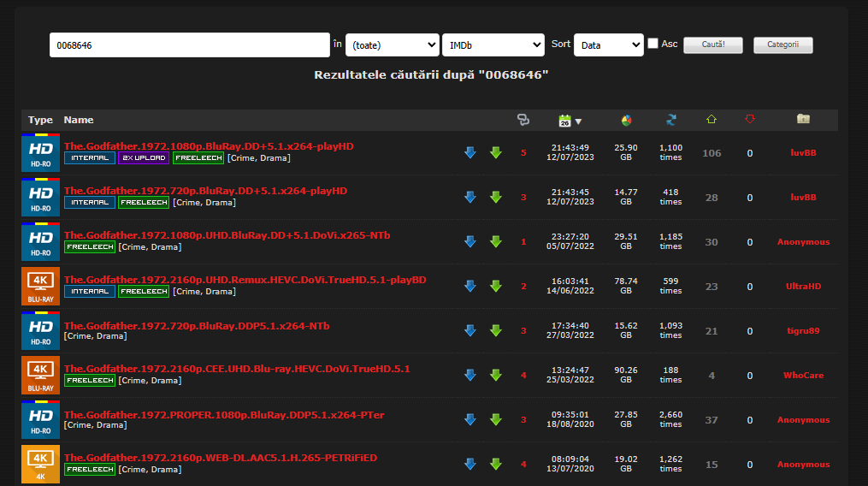Screen dimensions: 868x486
Task: Open The.Godfather 720p DDP5.1 x264-NTb link
Action: 197,326
